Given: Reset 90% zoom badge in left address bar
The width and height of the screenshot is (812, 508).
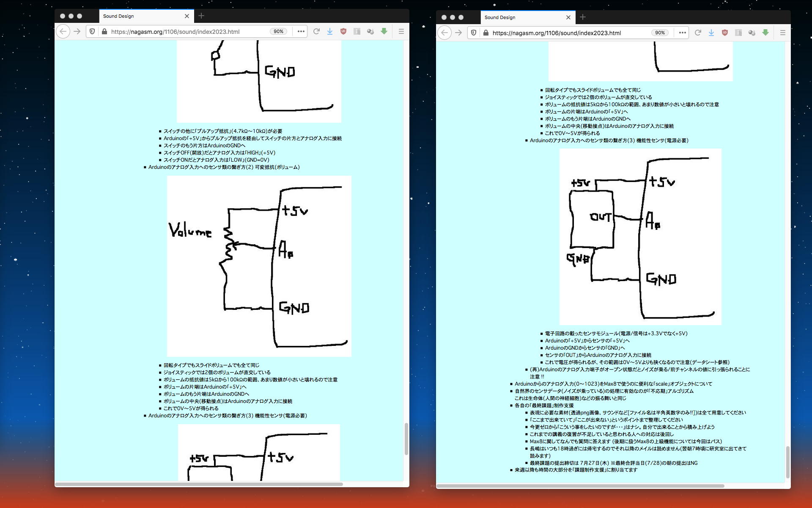Looking at the screenshot, I should [x=278, y=31].
